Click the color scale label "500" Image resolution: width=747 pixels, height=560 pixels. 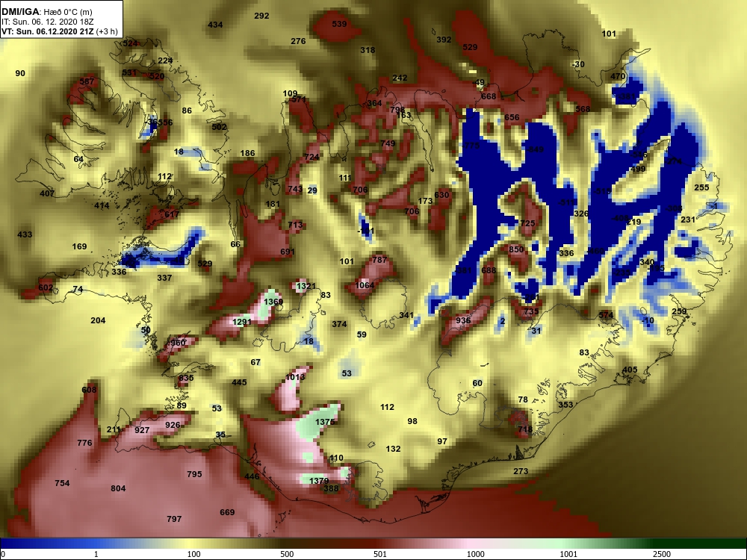tap(287, 554)
